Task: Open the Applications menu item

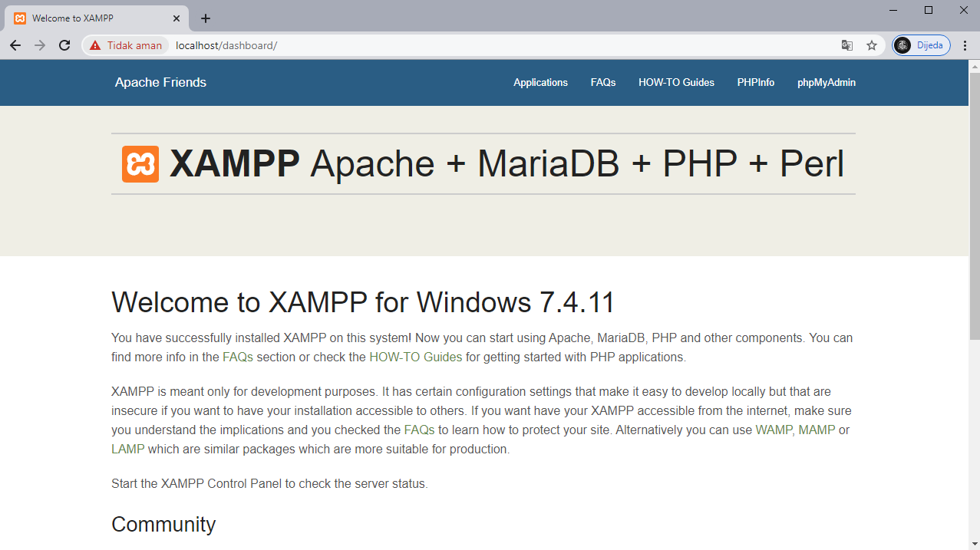Action: tap(541, 83)
